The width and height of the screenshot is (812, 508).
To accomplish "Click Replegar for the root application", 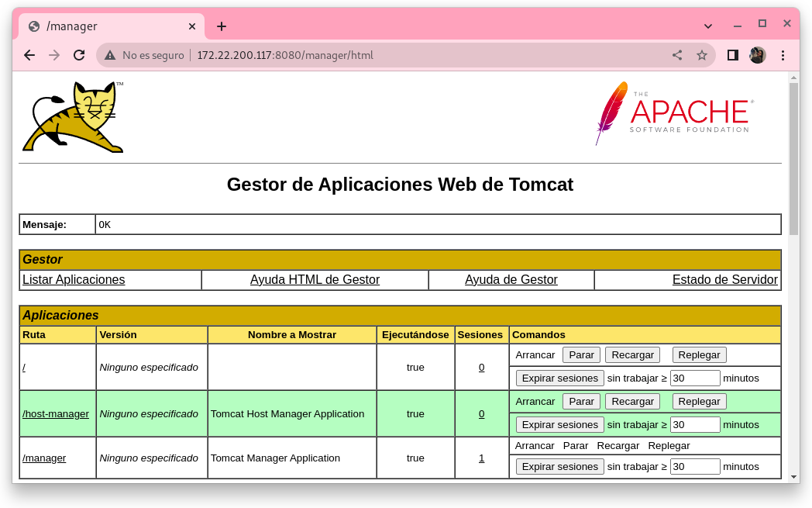I will pos(699,355).
